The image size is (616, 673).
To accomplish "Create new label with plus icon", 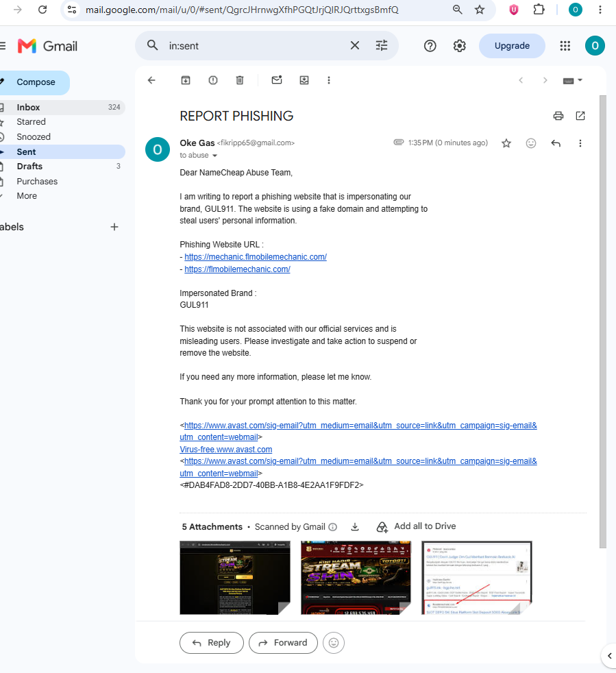I will tap(114, 227).
